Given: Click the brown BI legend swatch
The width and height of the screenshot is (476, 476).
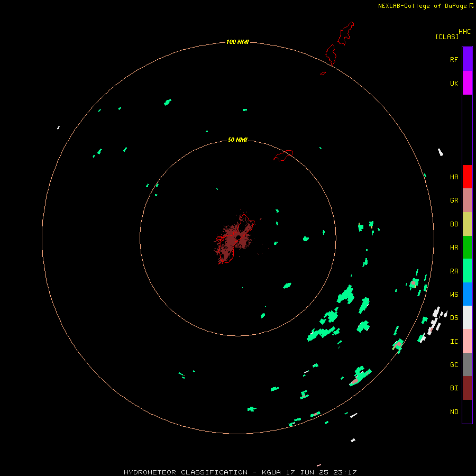Looking at the screenshot, I should tap(467, 388).
